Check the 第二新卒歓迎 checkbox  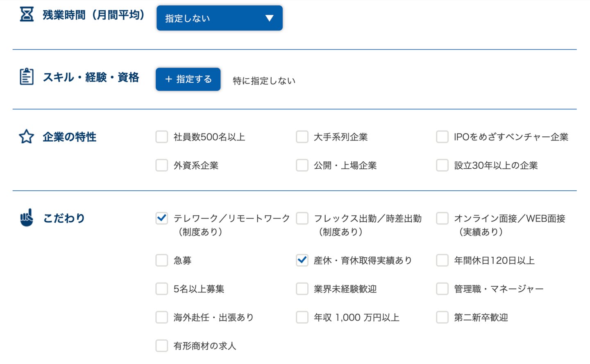(x=442, y=317)
